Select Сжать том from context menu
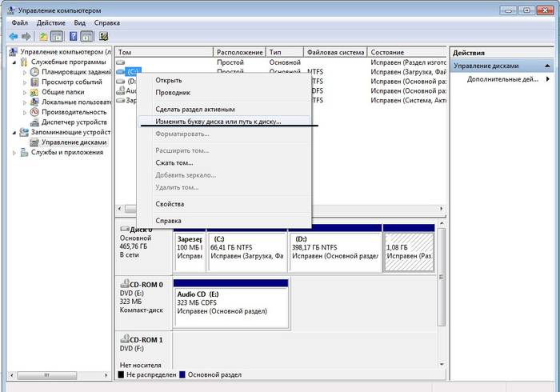The image size is (560, 392). tap(175, 162)
